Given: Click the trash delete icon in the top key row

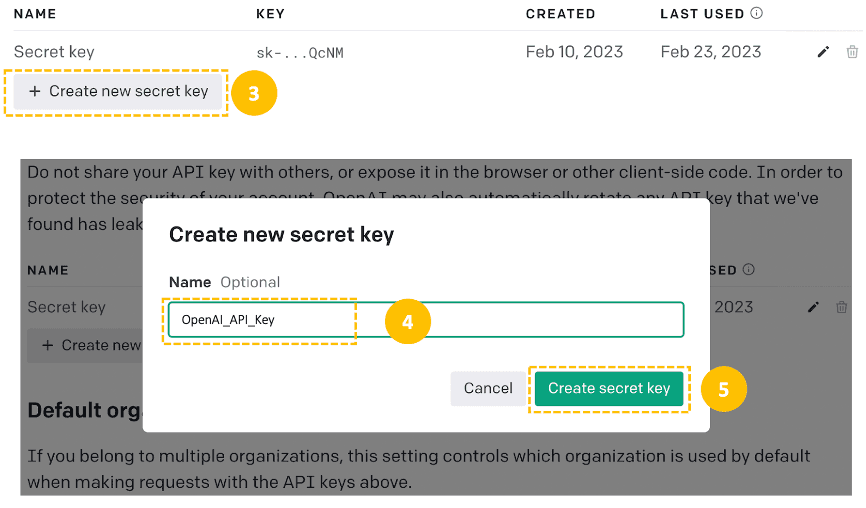Looking at the screenshot, I should (x=852, y=52).
